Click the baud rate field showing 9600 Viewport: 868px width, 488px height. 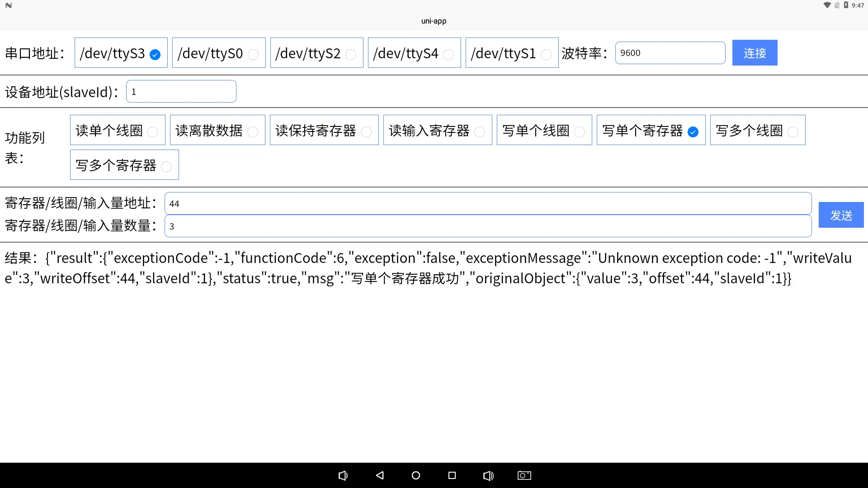670,53
